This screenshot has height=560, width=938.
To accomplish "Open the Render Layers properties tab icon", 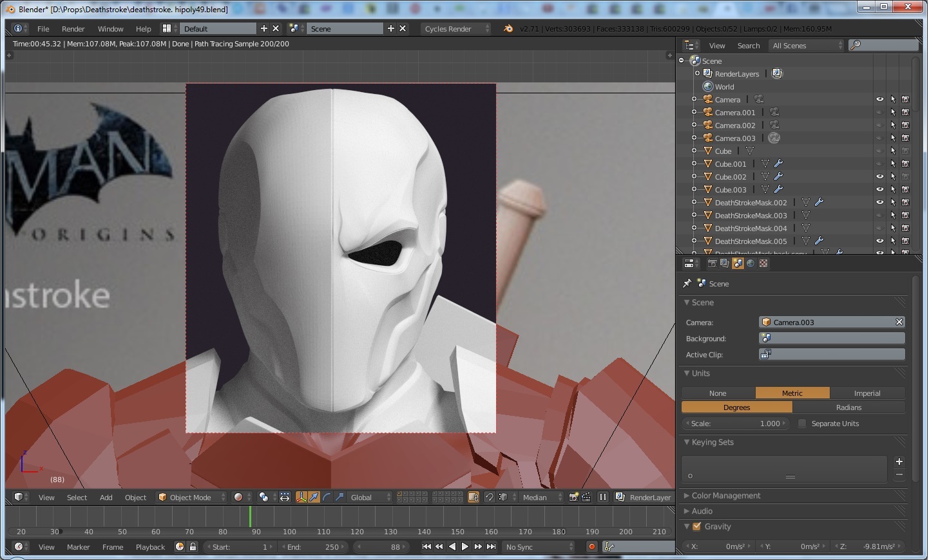I will click(x=725, y=263).
